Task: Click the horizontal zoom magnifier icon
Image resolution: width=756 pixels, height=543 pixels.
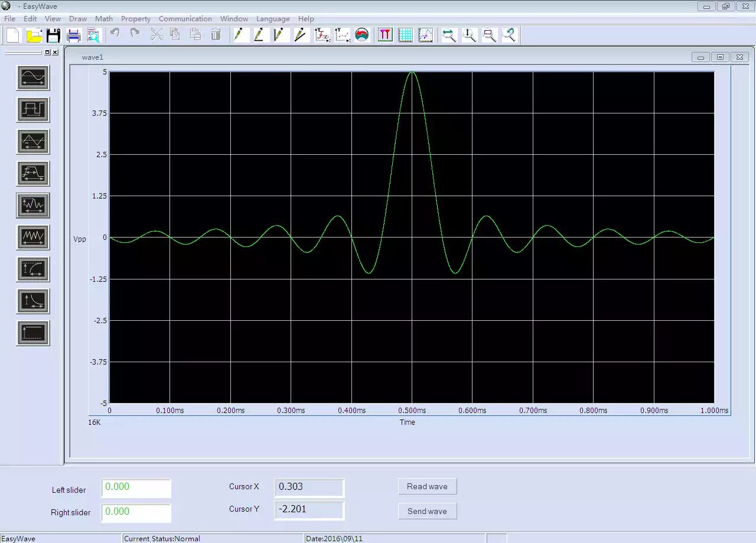Action: click(x=449, y=35)
